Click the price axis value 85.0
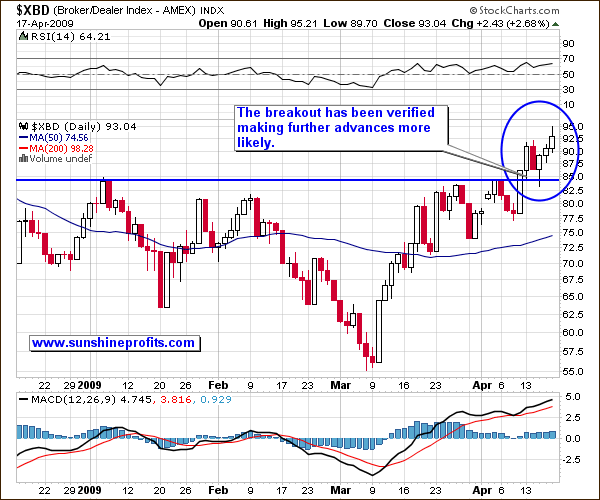Viewport: 600px width, 500px height. click(x=572, y=177)
